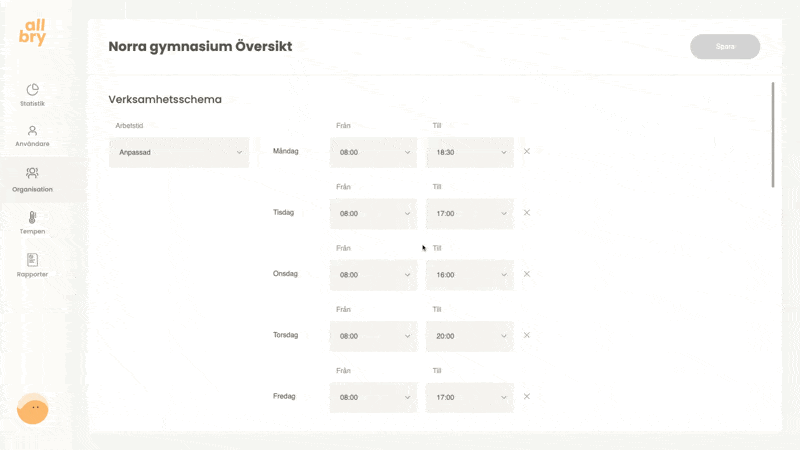Open Fredag Från 08:00 dropdown

pyautogui.click(x=374, y=397)
